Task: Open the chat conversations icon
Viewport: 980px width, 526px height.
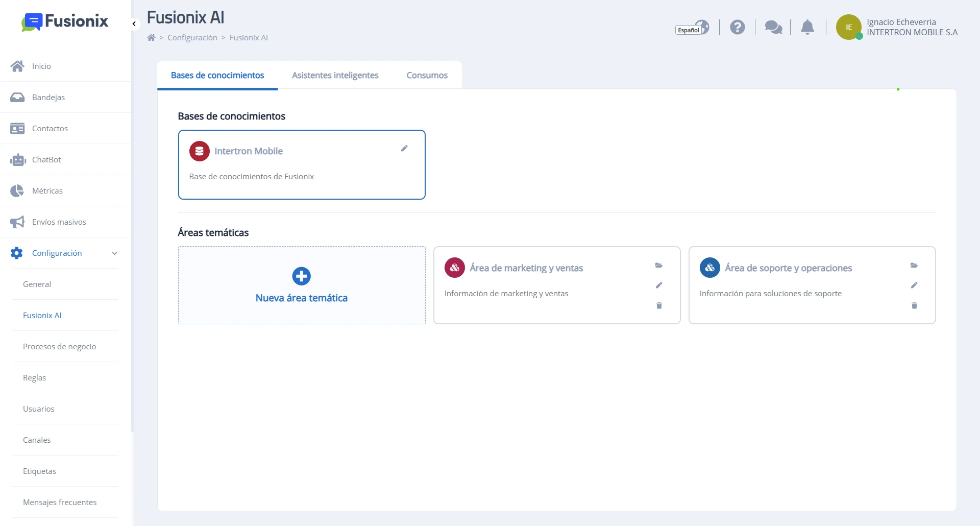Action: [x=774, y=27]
